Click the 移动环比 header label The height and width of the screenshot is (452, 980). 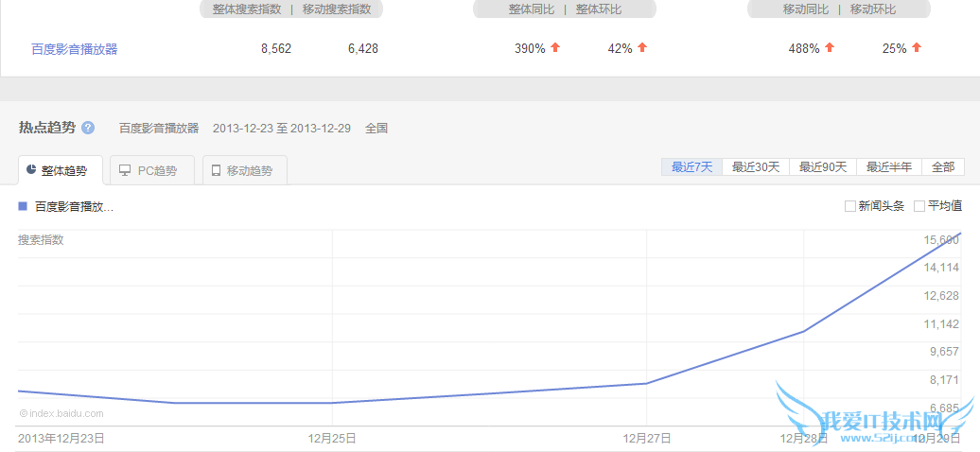coord(873,9)
